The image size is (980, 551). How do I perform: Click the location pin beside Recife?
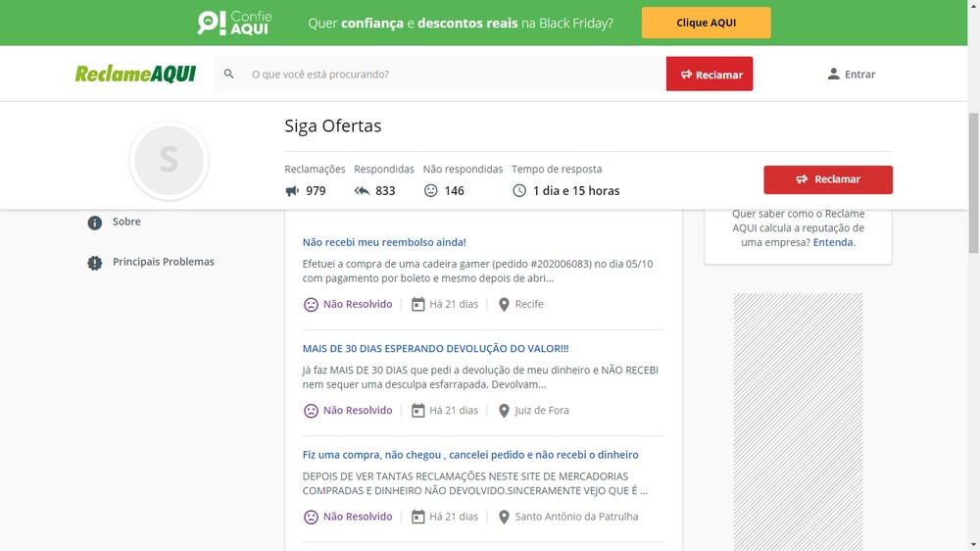point(504,305)
